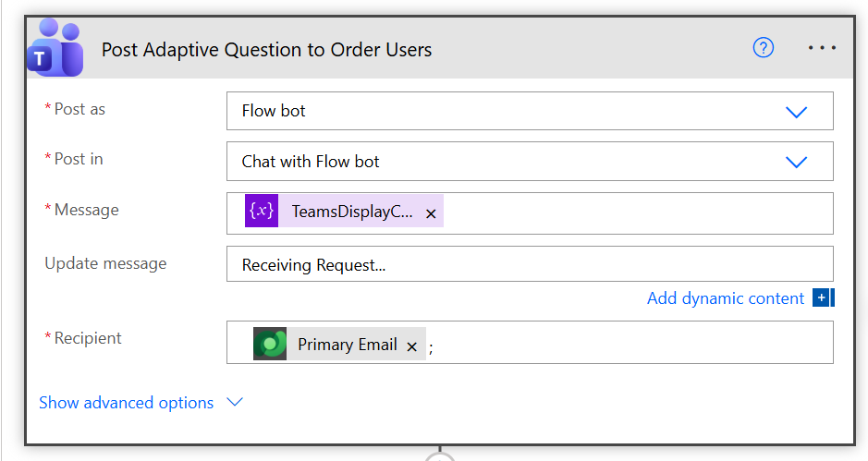868x461 pixels.
Task: Click the blue plus icon beside dynamic content
Action: click(821, 297)
